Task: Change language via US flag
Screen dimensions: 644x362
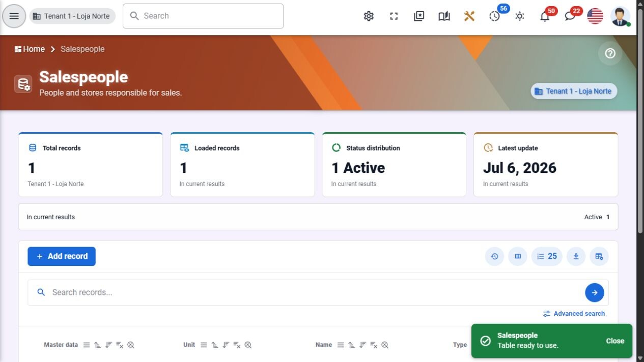Action: [595, 16]
